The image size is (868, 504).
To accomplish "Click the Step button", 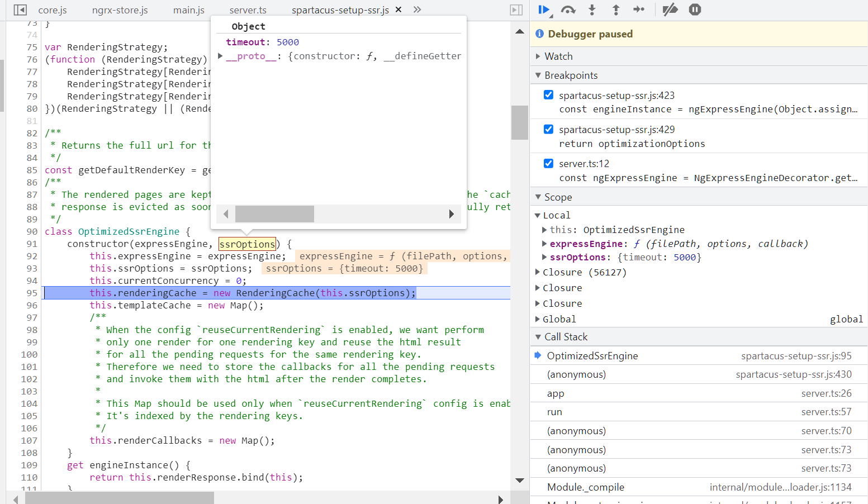I will 639,9.
